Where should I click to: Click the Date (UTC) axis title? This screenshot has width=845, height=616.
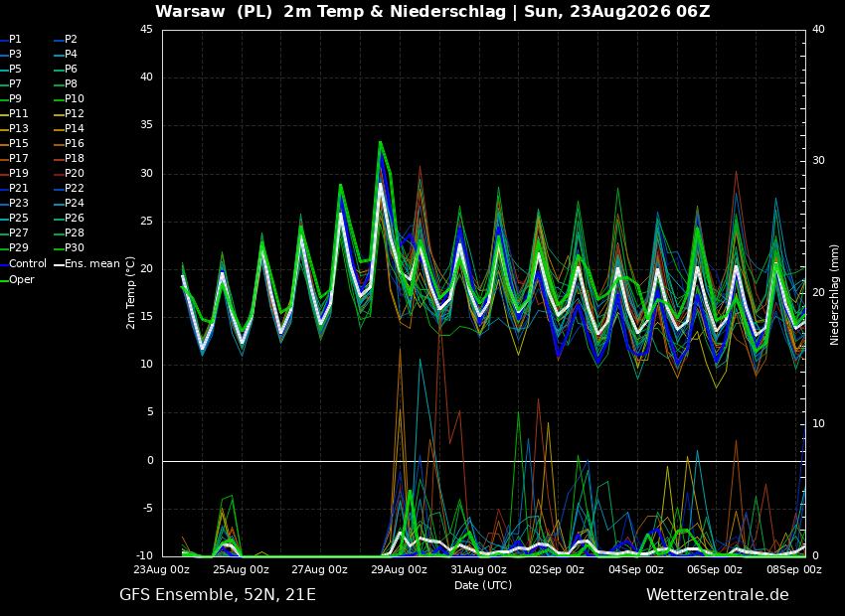[x=483, y=585]
